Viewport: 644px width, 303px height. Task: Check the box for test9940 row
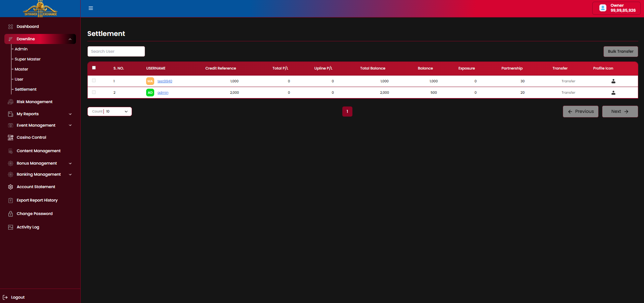click(94, 81)
